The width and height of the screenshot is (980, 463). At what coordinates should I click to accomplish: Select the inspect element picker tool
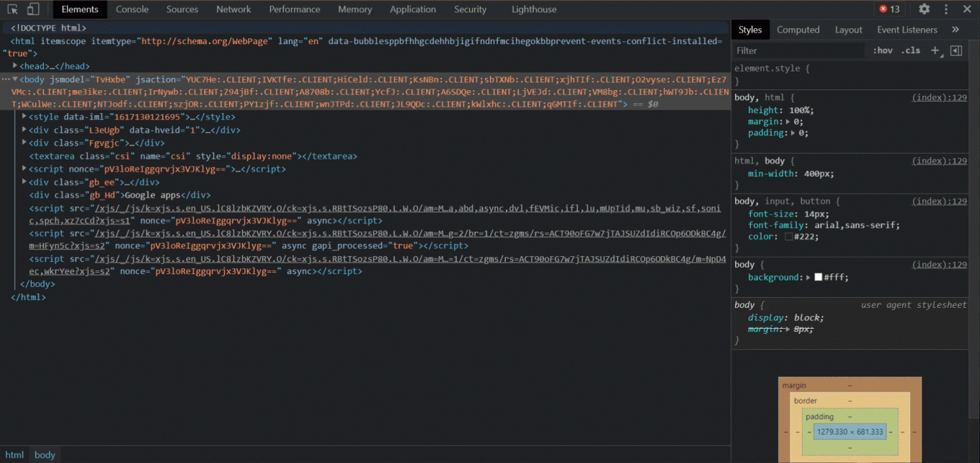11,9
